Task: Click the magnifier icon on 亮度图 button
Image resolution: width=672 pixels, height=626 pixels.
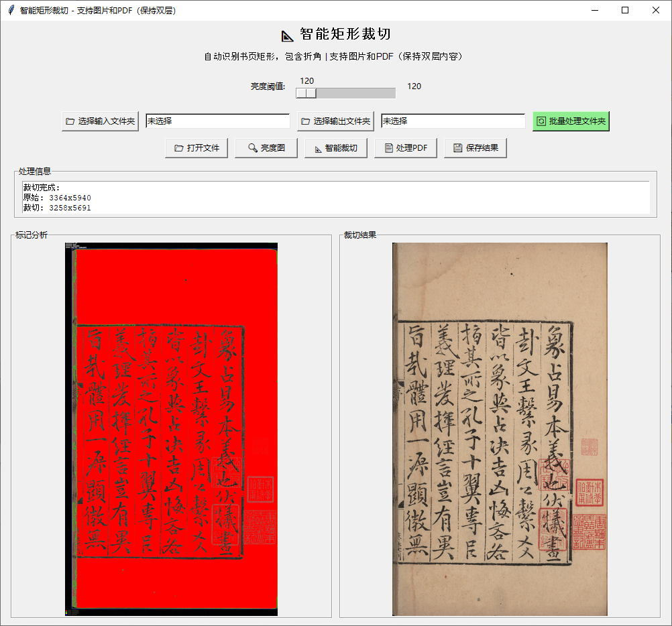Action: pyautogui.click(x=251, y=147)
